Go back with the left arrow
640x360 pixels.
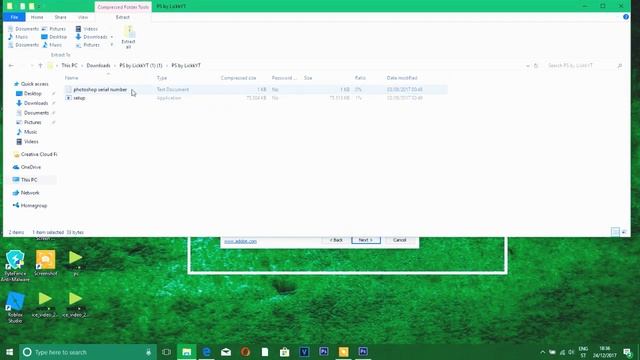point(11,66)
